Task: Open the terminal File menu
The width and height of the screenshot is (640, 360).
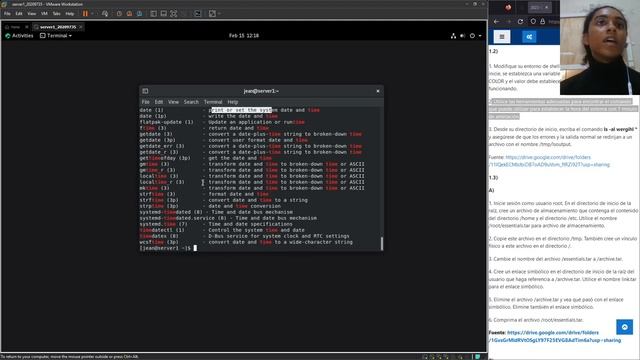Action: click(146, 102)
